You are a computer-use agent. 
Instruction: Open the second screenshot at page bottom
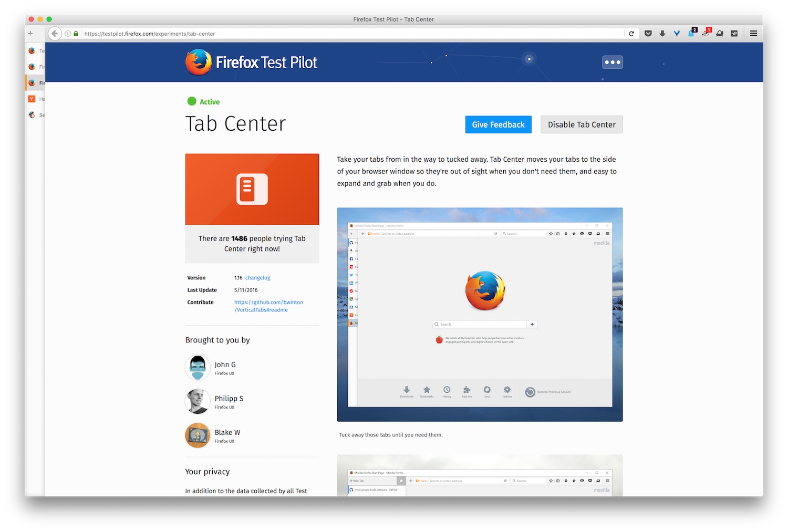point(480,475)
